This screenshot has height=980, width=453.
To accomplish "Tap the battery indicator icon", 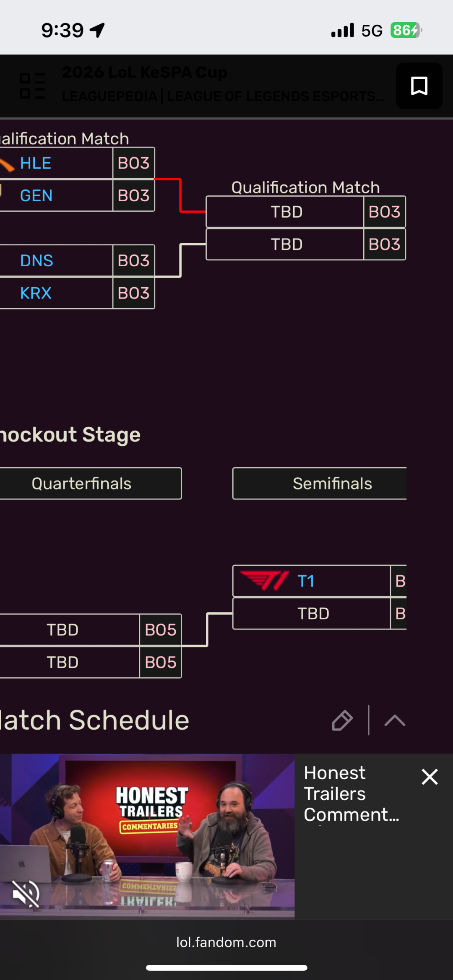I will (x=406, y=30).
